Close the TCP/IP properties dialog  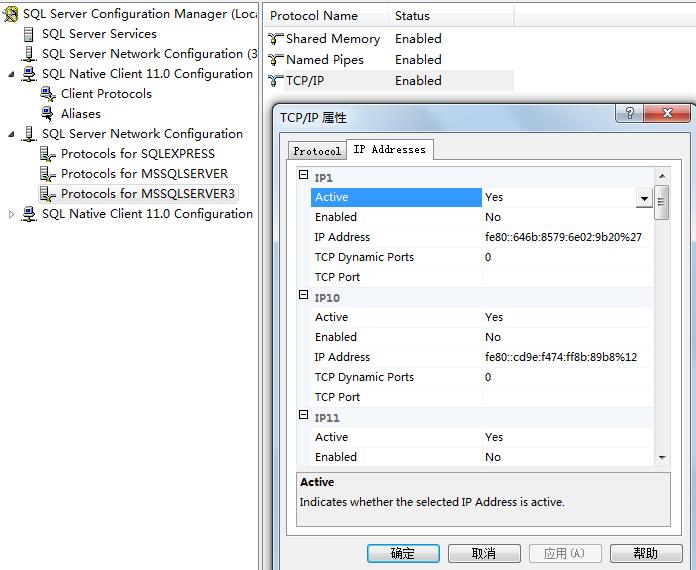[x=667, y=113]
